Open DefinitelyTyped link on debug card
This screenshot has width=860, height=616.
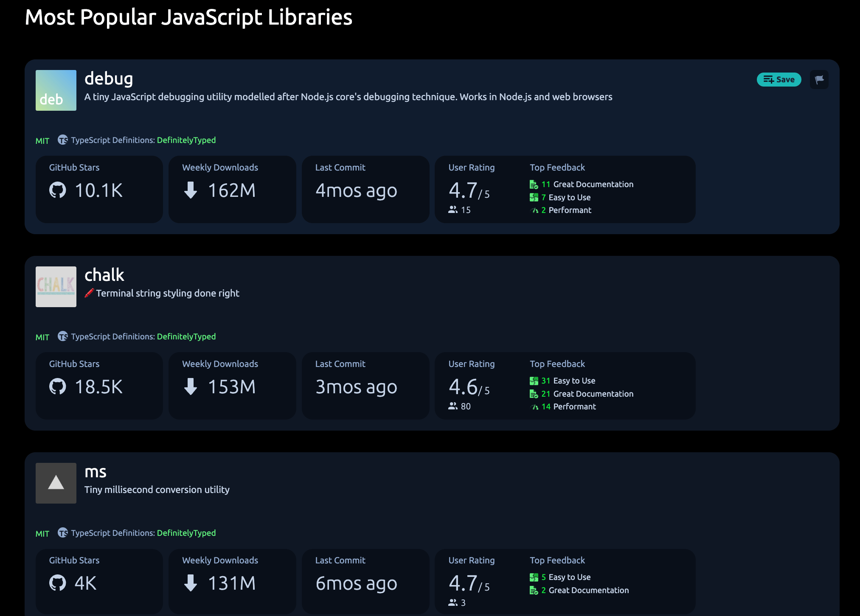(x=186, y=140)
